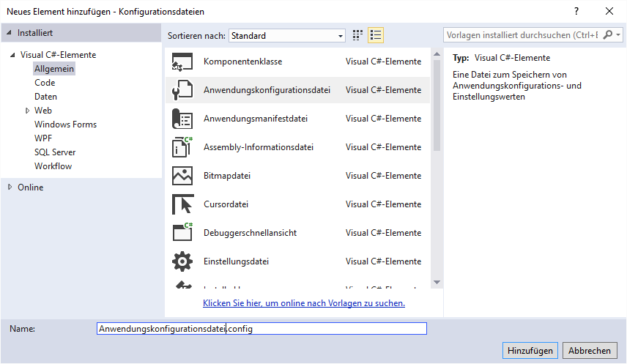The width and height of the screenshot is (627, 364).
Task: Expand the Web tree node
Action: (x=28, y=111)
